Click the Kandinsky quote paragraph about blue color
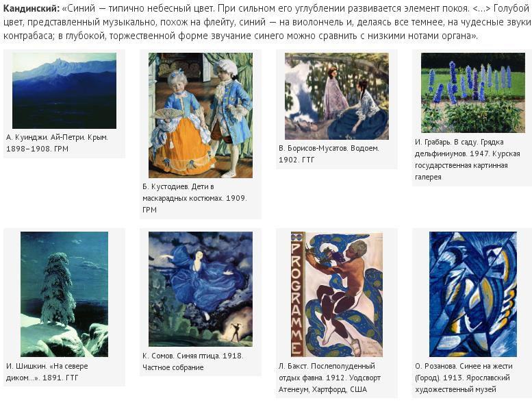 [266, 22]
